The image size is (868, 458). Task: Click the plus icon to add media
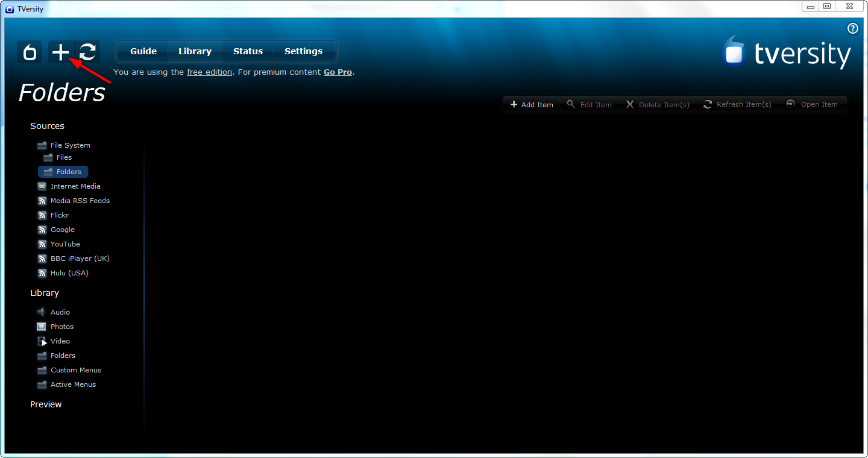60,52
